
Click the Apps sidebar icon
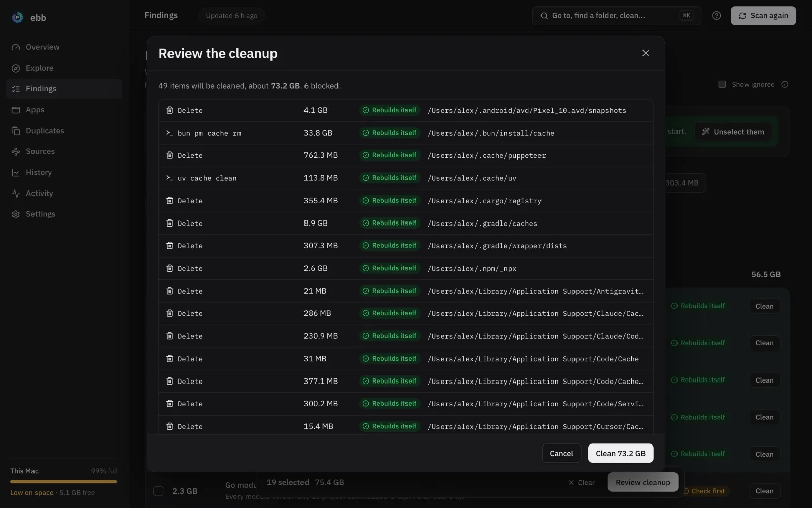[16, 110]
